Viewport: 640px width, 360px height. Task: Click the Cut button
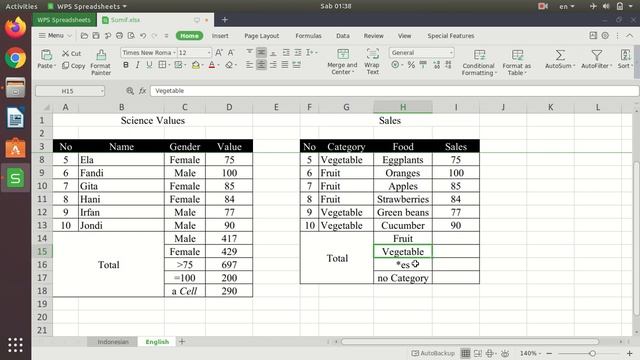[71, 53]
